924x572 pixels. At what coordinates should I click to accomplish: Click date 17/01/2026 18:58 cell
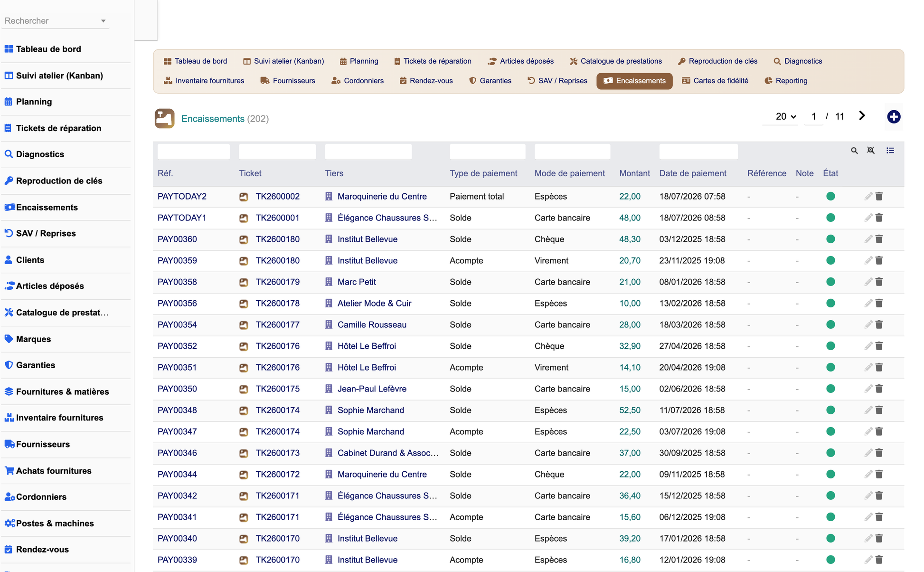coord(692,538)
